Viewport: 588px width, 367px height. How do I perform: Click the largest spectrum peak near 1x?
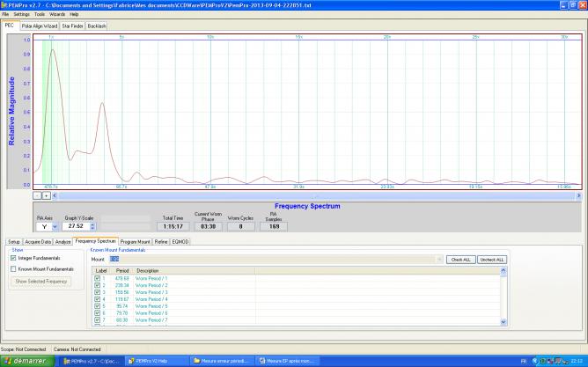pyautogui.click(x=52, y=49)
